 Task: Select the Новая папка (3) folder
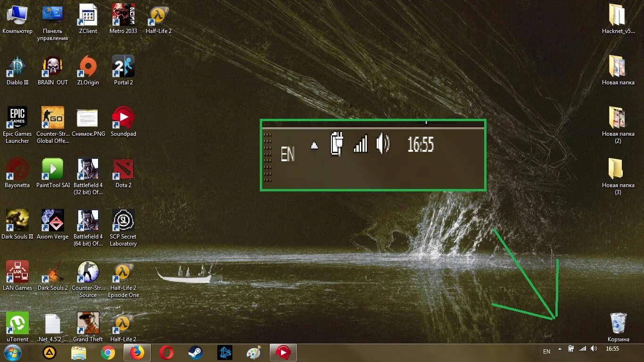point(618,176)
